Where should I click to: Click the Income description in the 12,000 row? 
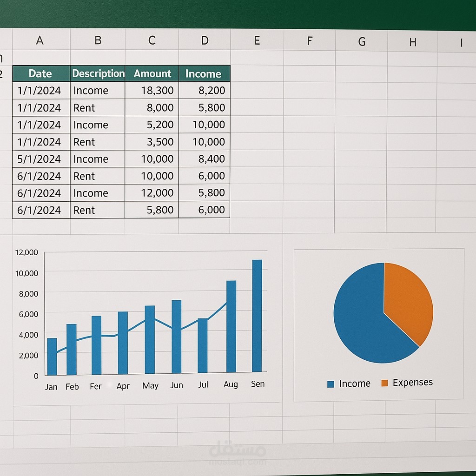(98, 193)
